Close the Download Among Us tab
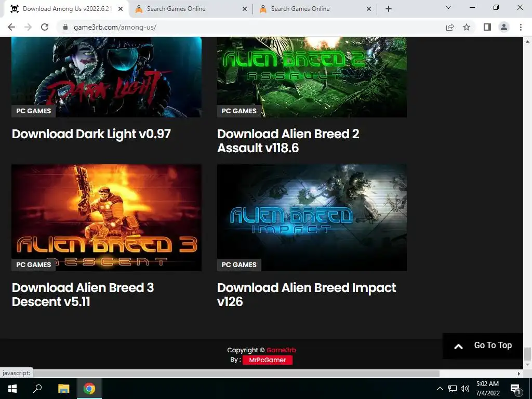The image size is (532, 399). coord(121,9)
